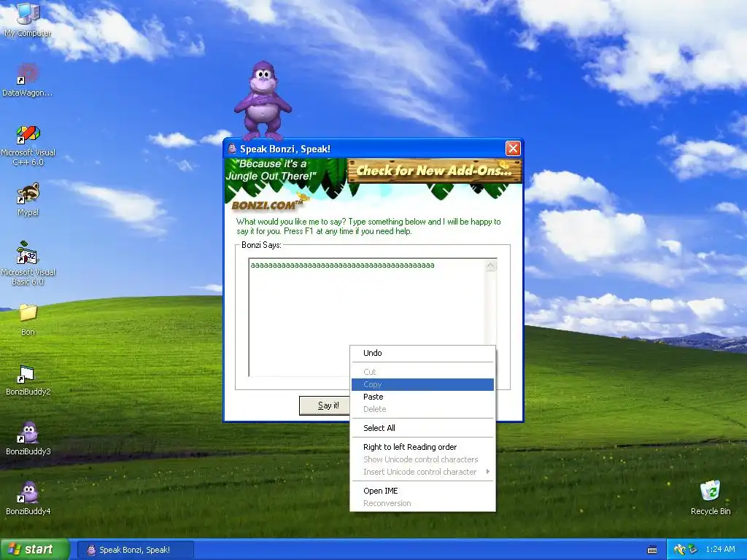Screen dimensions: 747x560
Task: Click Show Unicode control characters entry
Action: pyautogui.click(x=422, y=459)
